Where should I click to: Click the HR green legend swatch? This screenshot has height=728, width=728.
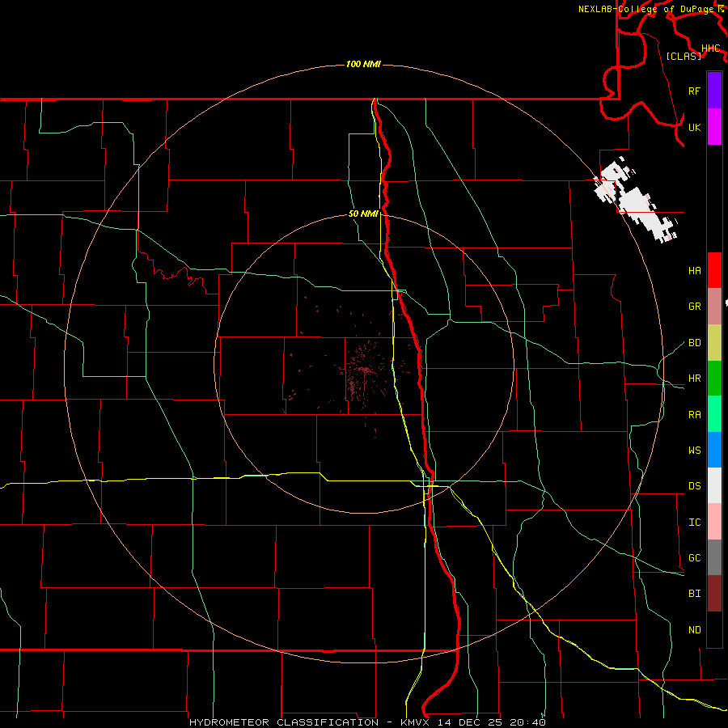click(714, 379)
